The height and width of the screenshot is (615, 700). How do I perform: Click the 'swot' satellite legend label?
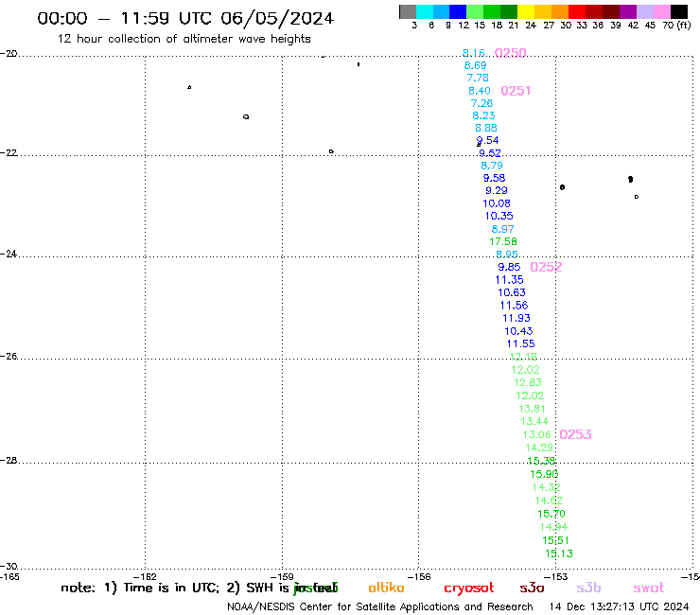649,589
